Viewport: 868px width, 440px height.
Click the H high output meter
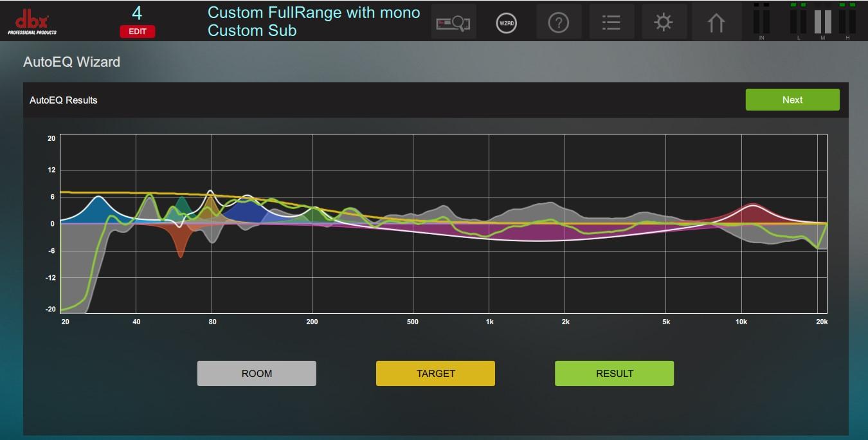[847, 21]
